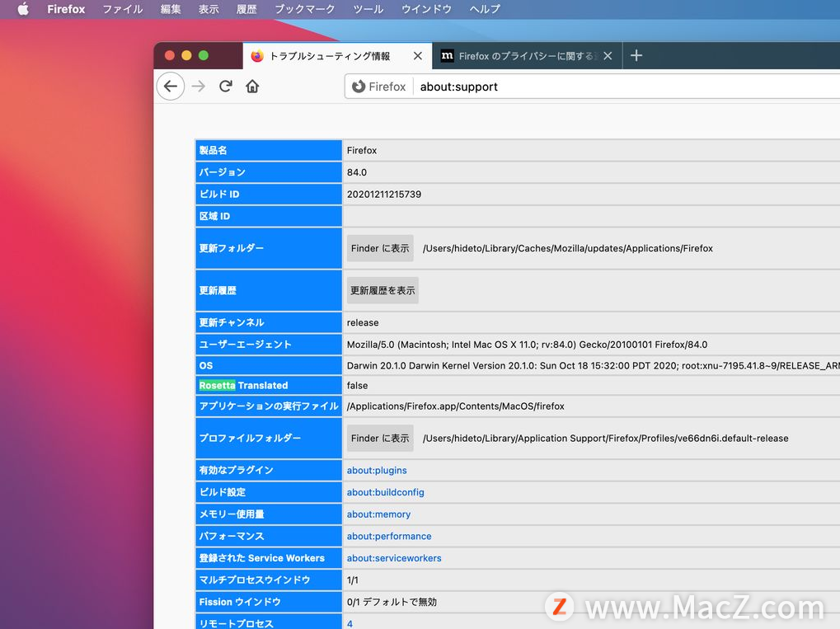Open the 編集 menu
Screen dimensions: 840x629
coord(171,9)
